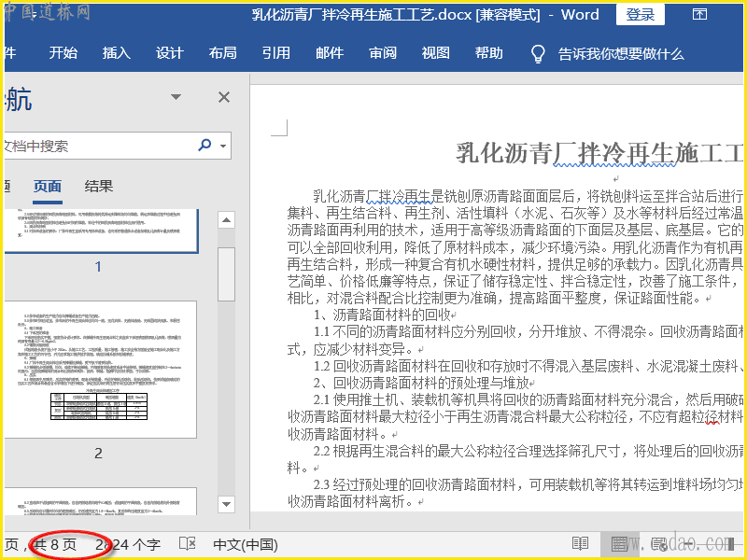Image resolution: width=747 pixels, height=560 pixels.
Task: Click the paragraph starting with 2.1 使用推土机
Action: coord(515,416)
